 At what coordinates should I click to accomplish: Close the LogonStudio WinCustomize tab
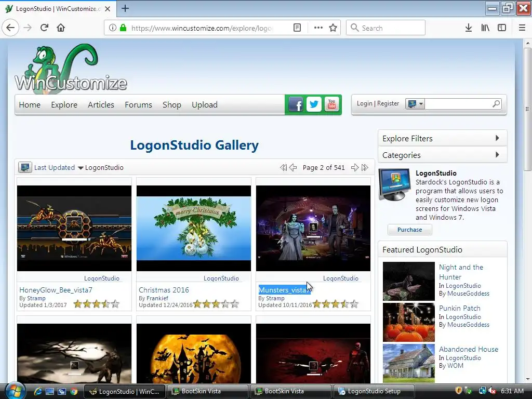[108, 9]
